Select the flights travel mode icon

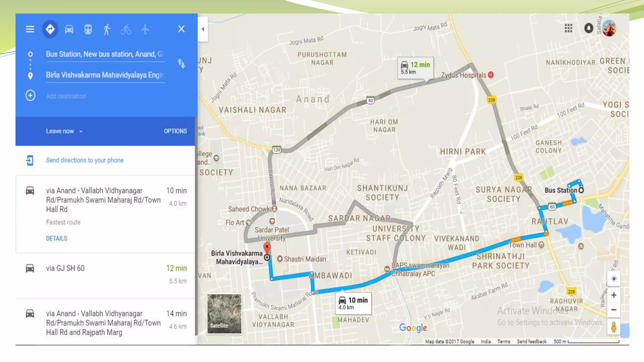[145, 29]
